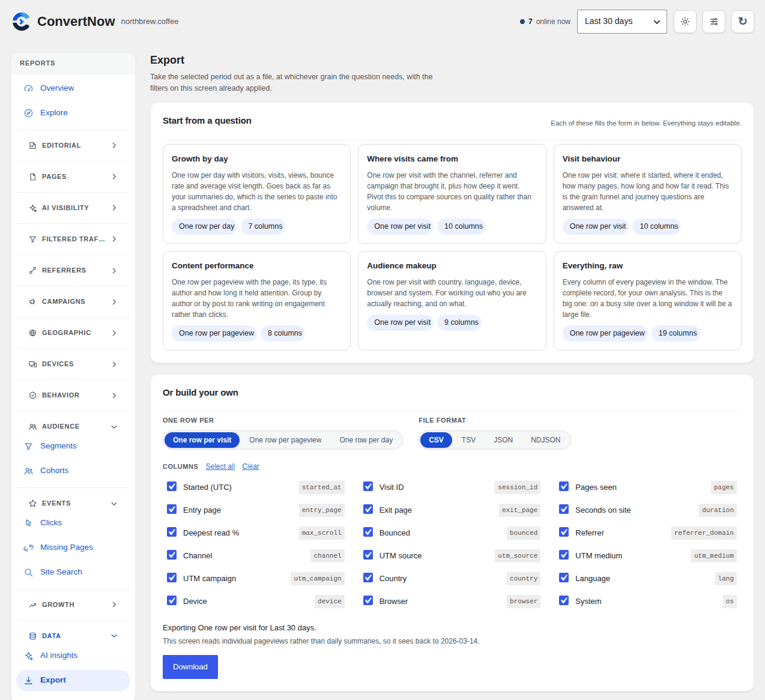Image resolution: width=765 pixels, height=700 pixels.
Task: Uncheck the Bounced column checkbox
Action: coord(368,533)
